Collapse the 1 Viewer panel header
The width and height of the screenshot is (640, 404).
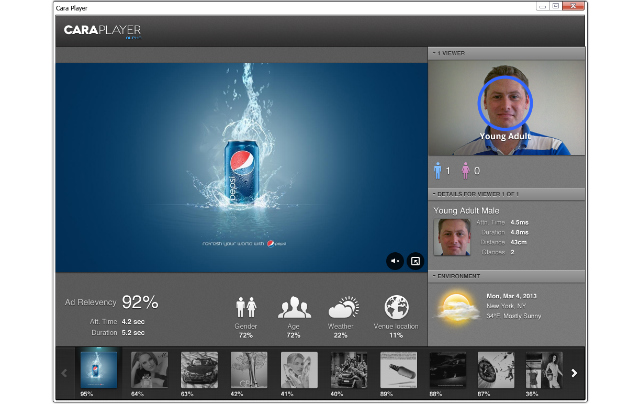[x=506, y=53]
